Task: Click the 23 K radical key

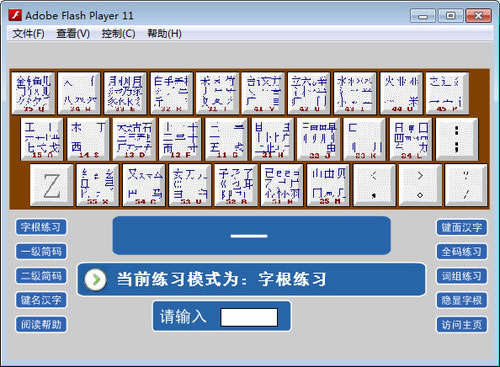Action: 365,139
